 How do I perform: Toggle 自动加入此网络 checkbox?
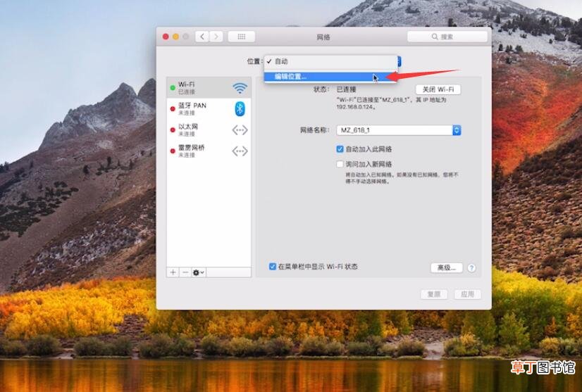pos(340,149)
